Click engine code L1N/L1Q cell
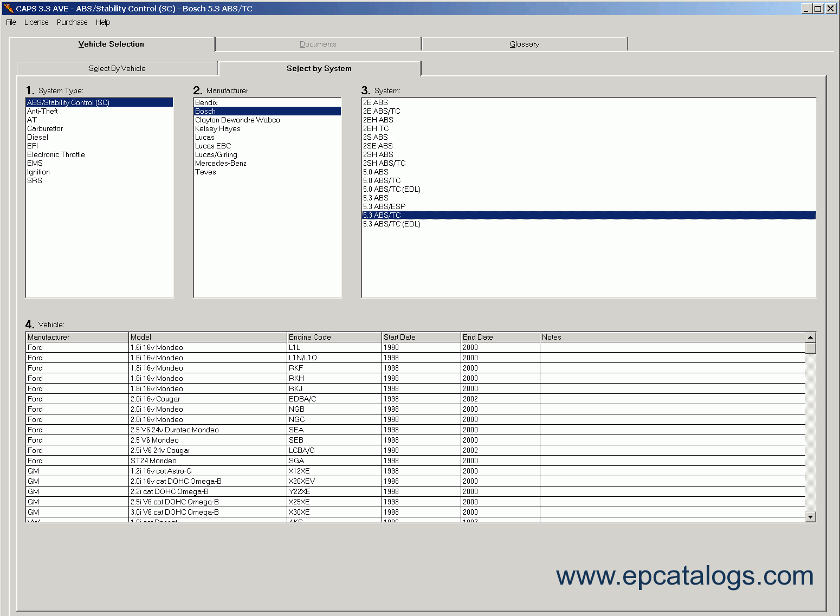The height and width of the screenshot is (616, 840). 334,358
